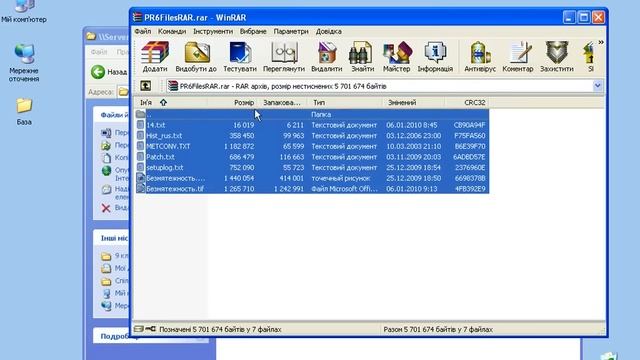The image size is (640, 360).
Task: Click the WinRAR title bar icon
Action: [138, 17]
